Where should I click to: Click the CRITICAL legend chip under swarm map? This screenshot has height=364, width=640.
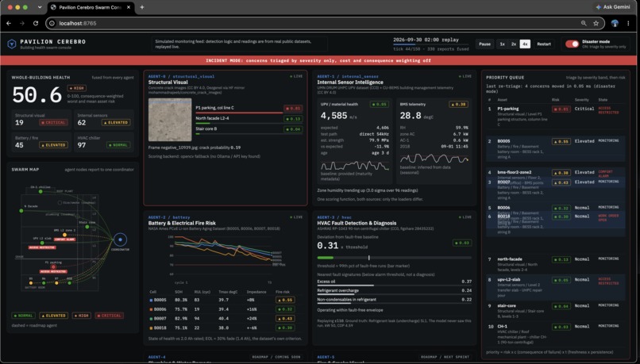click(x=110, y=316)
